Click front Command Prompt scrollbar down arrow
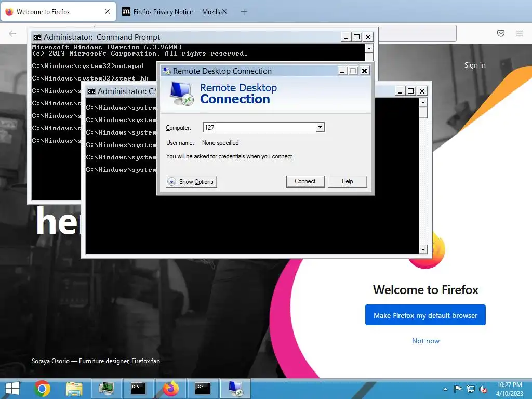The image size is (532, 399). (x=423, y=250)
